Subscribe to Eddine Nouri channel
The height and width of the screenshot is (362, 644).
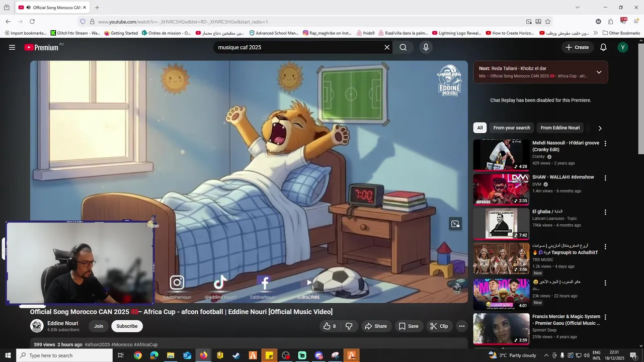pyautogui.click(x=127, y=326)
